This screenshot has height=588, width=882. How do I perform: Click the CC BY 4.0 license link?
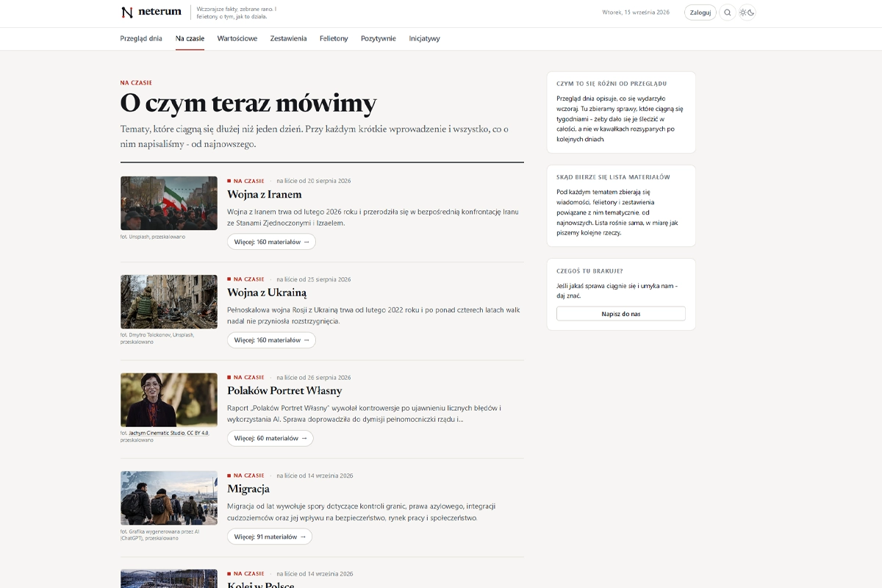coord(198,433)
